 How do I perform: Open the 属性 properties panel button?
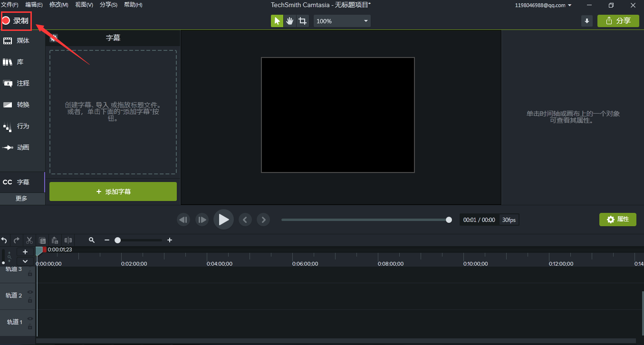point(618,219)
